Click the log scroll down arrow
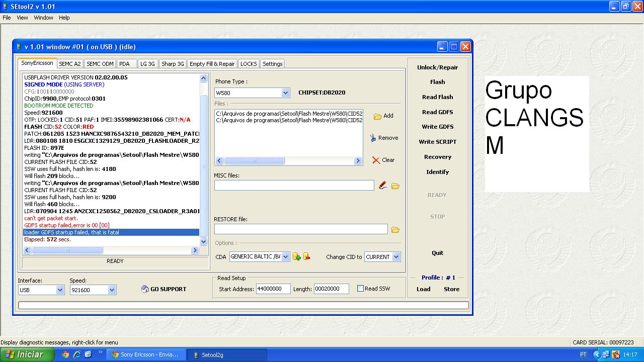Viewport: 644px width, 362px height. pyautogui.click(x=204, y=242)
